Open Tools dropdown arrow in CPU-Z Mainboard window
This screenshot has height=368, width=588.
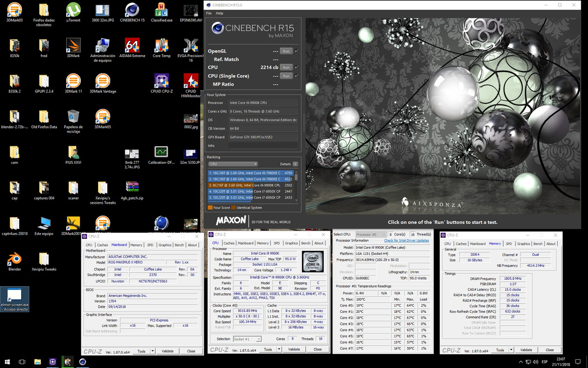(152, 351)
